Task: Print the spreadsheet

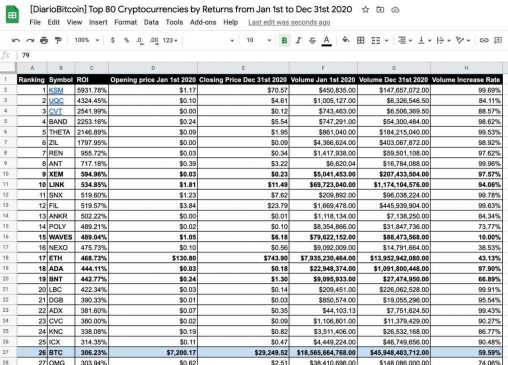Action: [44, 40]
